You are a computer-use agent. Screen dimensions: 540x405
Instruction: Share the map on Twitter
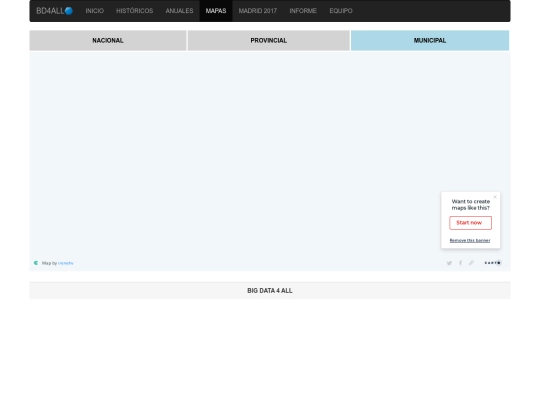pyautogui.click(x=449, y=263)
